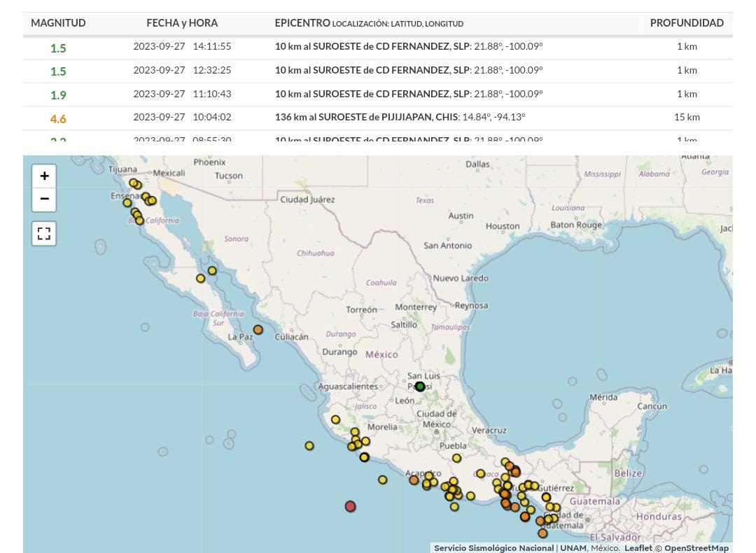Zoom in on the earthquake map
This screenshot has height=553, width=756.
(44, 176)
